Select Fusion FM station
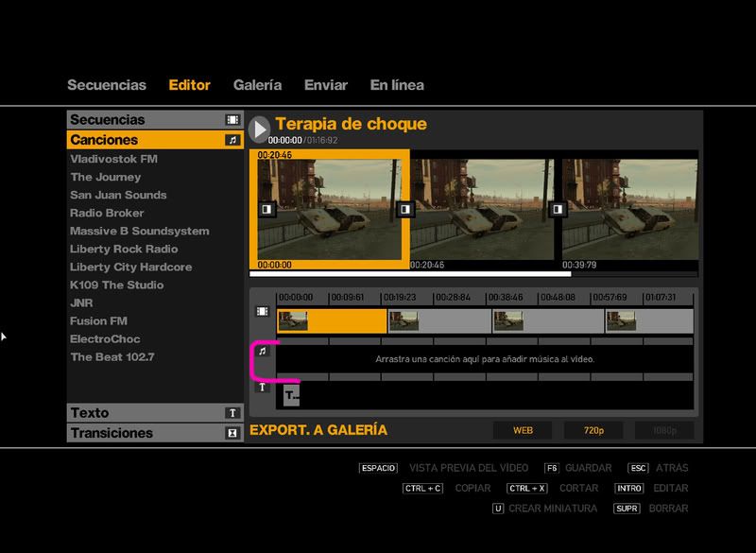The height and width of the screenshot is (553, 756). pos(98,320)
